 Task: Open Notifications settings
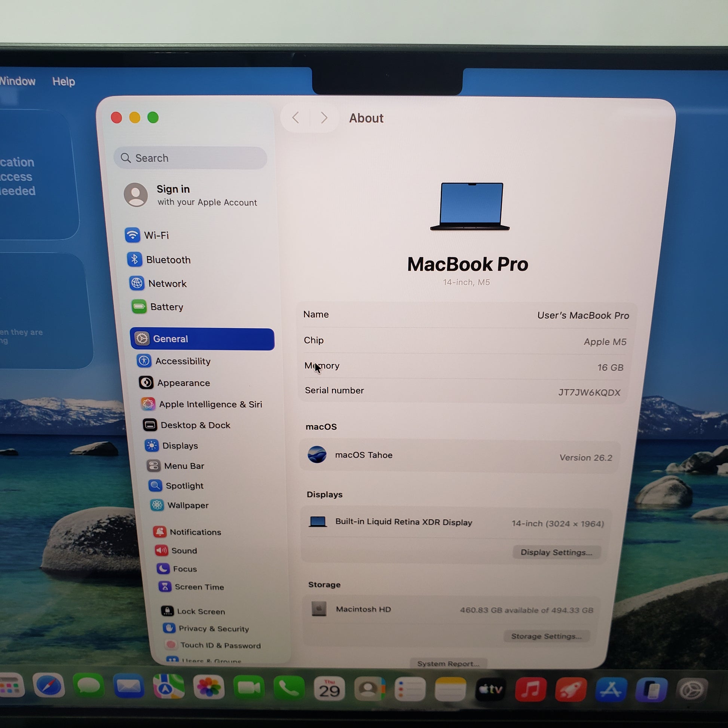(x=195, y=532)
